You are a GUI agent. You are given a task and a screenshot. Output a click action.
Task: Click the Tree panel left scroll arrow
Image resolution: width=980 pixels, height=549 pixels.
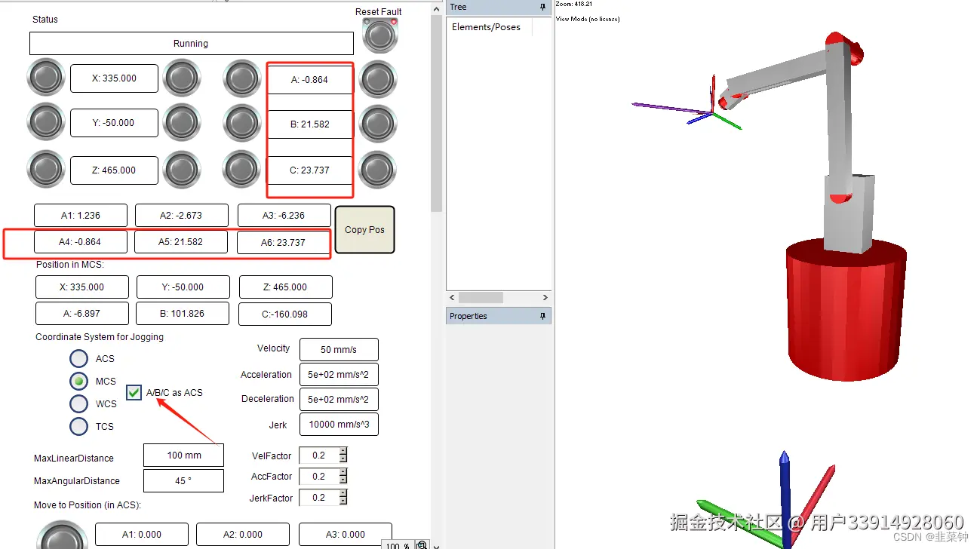click(x=451, y=297)
